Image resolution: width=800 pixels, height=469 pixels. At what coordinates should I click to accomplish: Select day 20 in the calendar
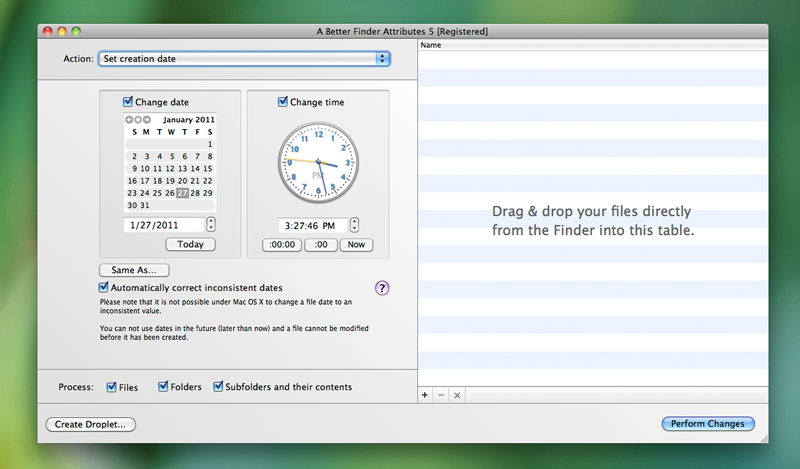click(x=183, y=181)
